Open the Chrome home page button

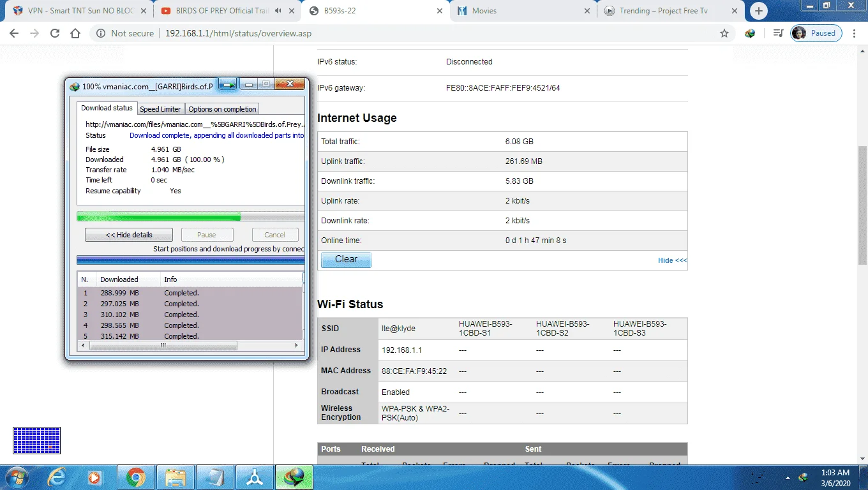(x=75, y=33)
